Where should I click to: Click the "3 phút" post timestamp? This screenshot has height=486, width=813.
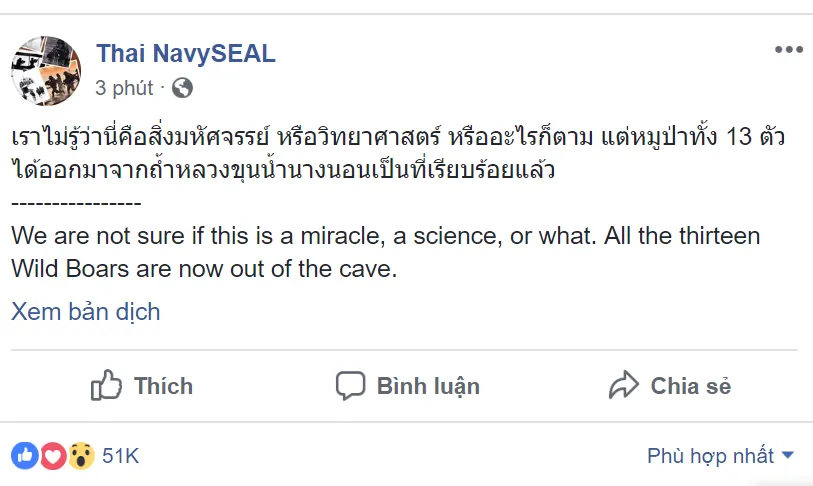click(x=125, y=88)
